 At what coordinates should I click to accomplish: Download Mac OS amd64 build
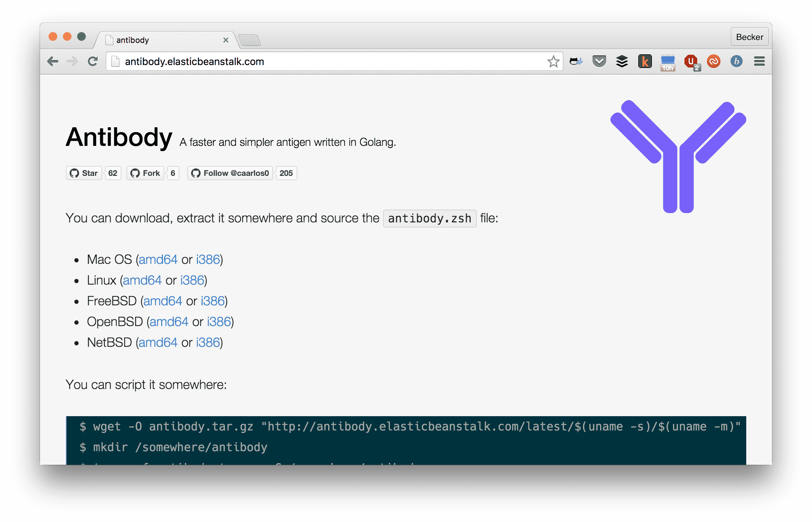pyautogui.click(x=158, y=260)
